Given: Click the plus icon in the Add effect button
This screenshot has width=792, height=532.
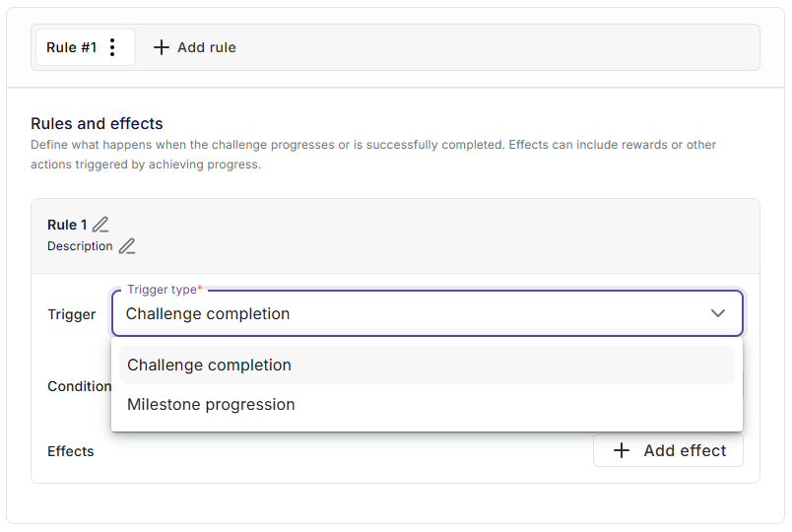Looking at the screenshot, I should 622,450.
